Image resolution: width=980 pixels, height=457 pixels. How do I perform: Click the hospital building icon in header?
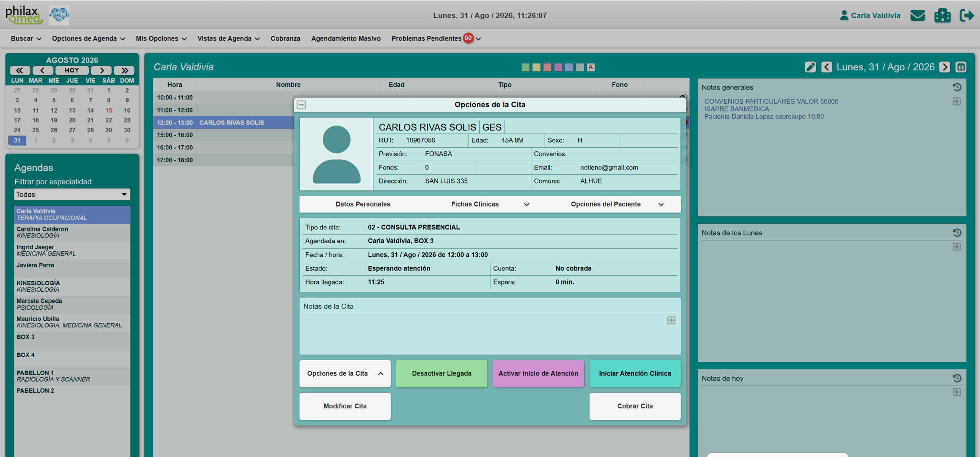[942, 16]
